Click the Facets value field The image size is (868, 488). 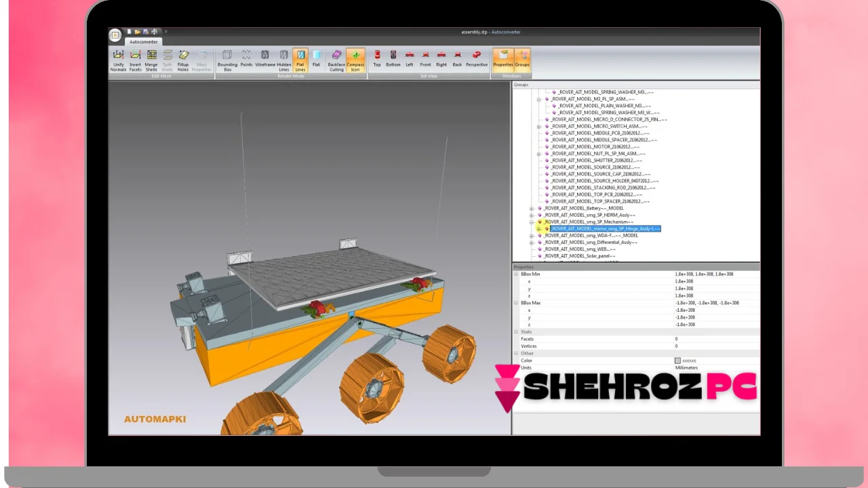716,339
